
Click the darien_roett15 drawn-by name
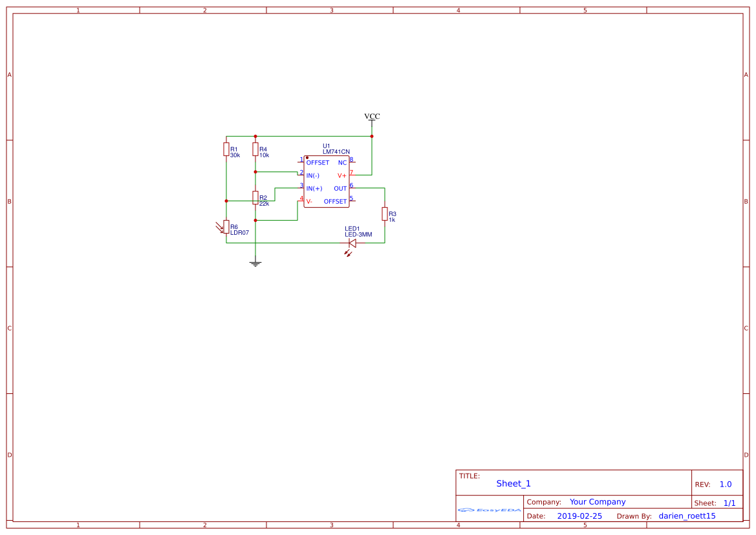[x=687, y=516]
